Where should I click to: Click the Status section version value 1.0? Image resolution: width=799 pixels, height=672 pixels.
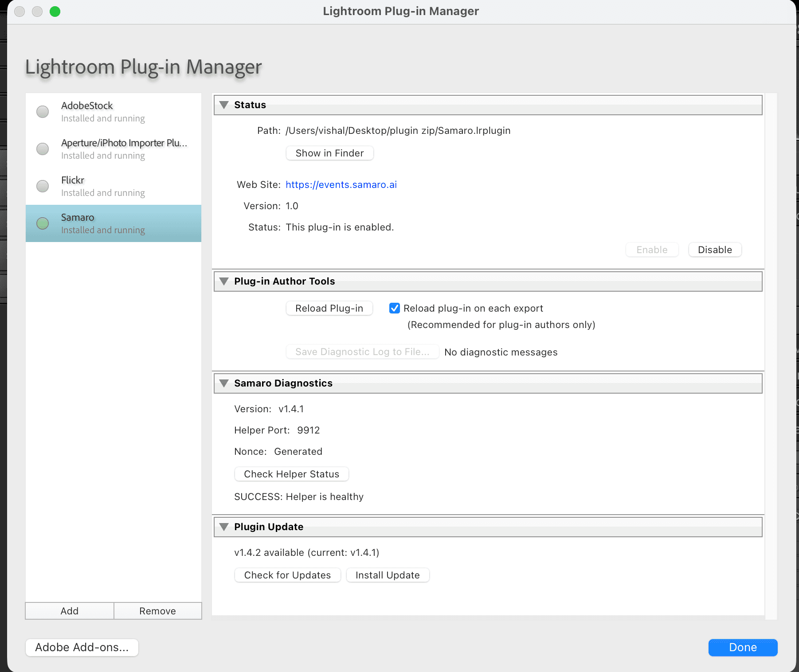(x=292, y=206)
